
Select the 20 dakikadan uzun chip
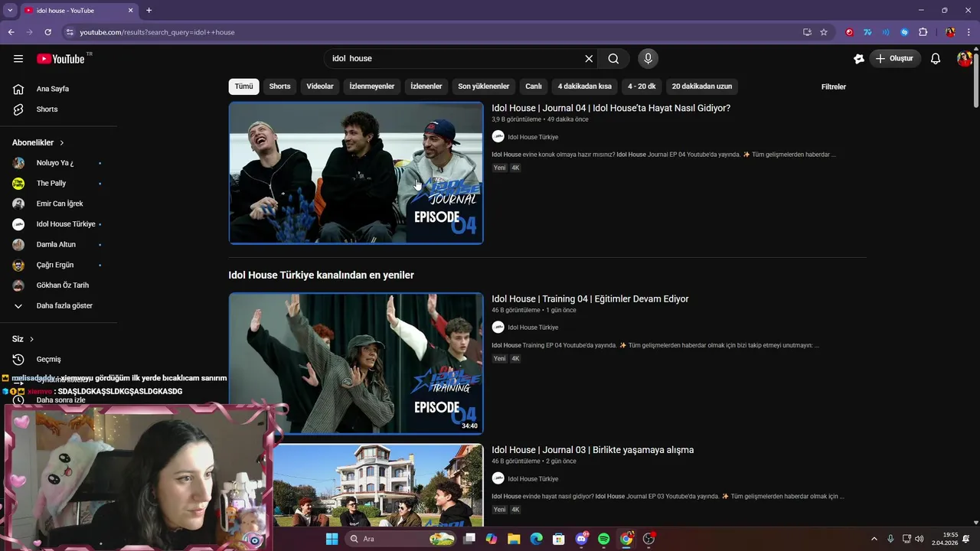(x=702, y=86)
